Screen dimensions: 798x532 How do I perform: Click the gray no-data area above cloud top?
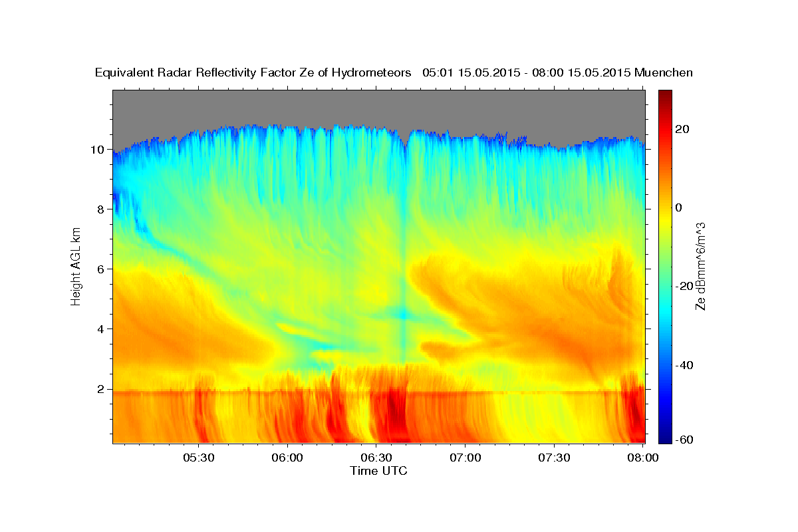click(x=379, y=106)
